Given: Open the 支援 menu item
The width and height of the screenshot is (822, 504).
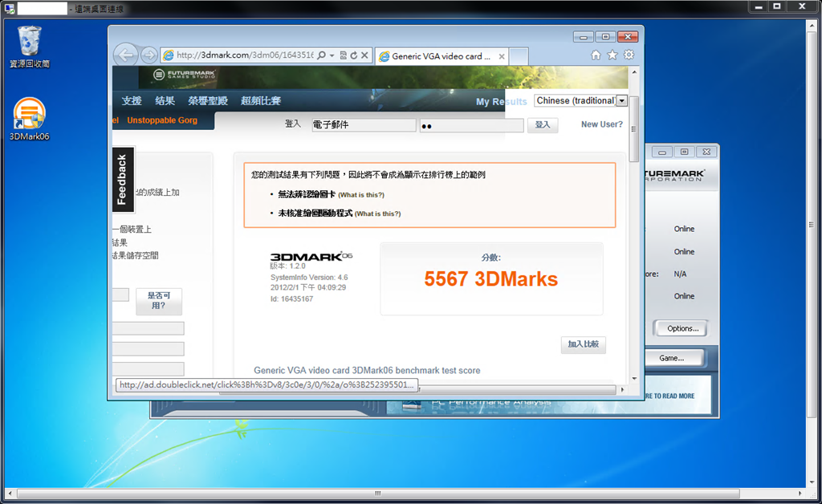Looking at the screenshot, I should pos(132,100).
